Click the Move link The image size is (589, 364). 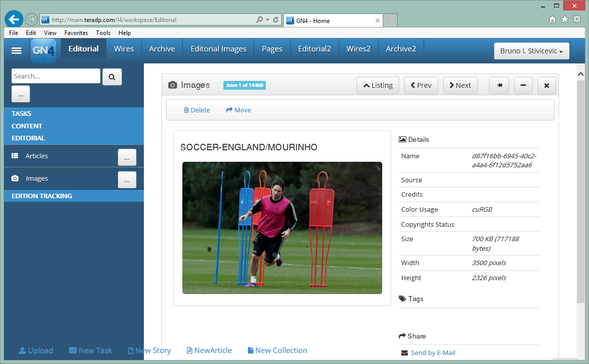tap(238, 110)
